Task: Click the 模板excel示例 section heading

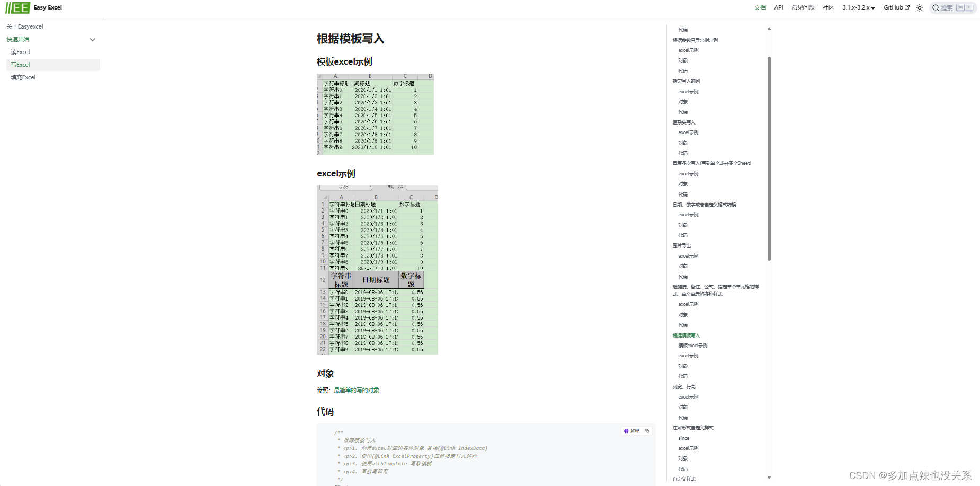Action: 345,61
